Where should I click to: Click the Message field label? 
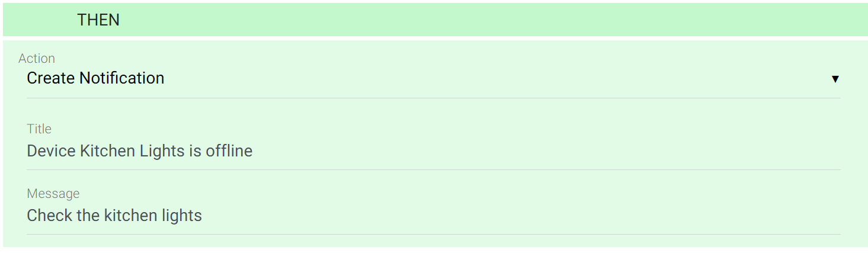click(x=53, y=193)
